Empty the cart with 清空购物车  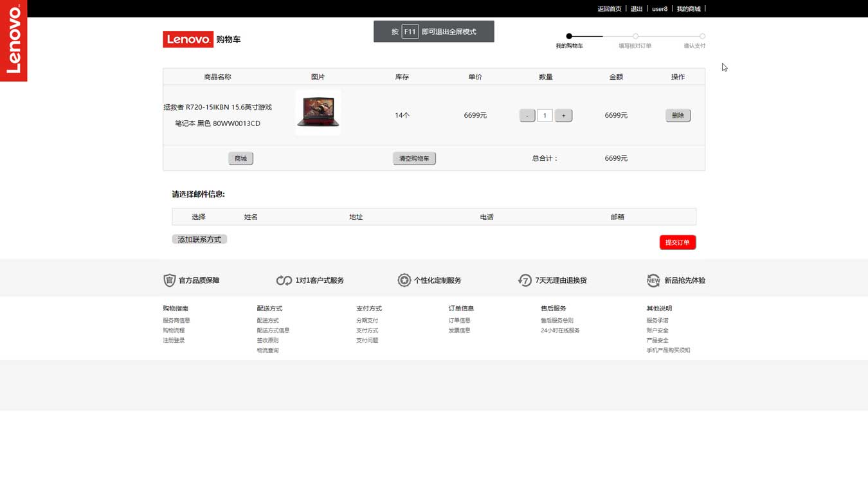(x=414, y=158)
